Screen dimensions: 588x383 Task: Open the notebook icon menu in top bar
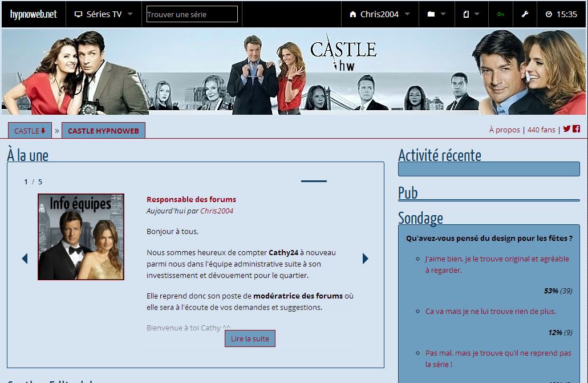466,14
